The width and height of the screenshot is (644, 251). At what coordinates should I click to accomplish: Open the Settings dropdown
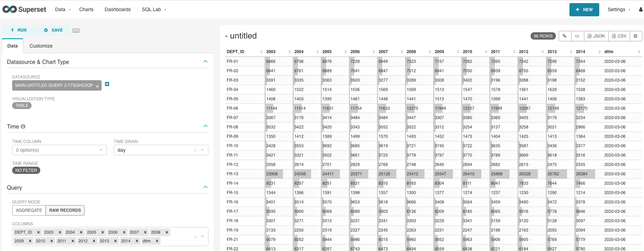pos(619,9)
